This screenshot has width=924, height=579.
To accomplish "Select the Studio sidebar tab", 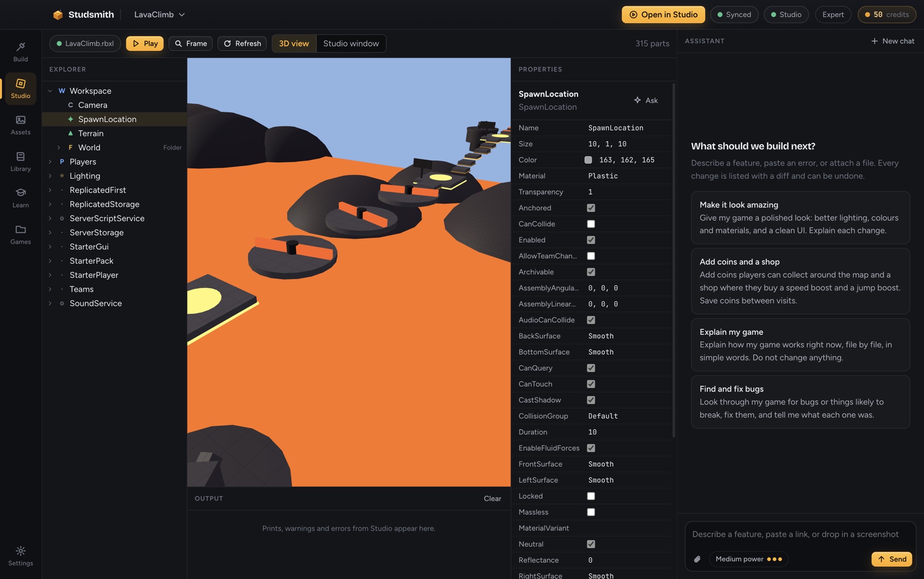I will [x=21, y=88].
